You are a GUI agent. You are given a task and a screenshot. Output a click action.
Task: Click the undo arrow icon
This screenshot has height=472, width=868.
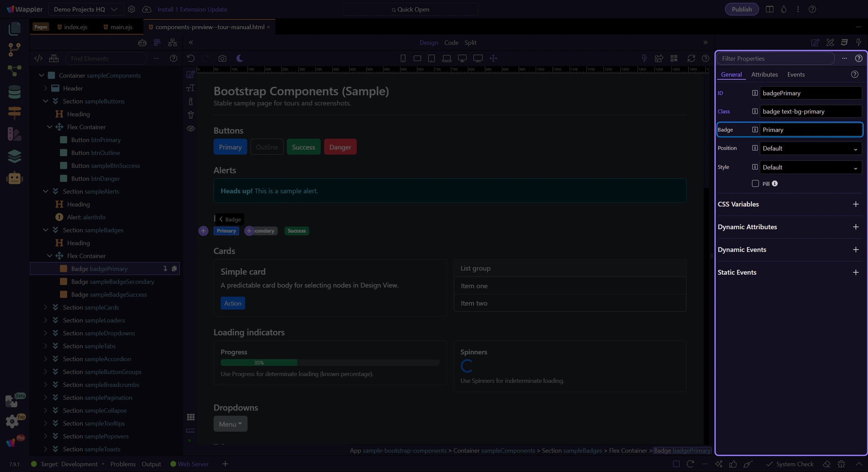click(191, 58)
